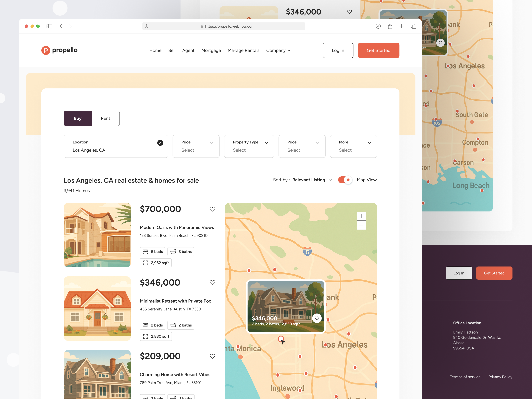
Task: Open the Company menu
Action: [278, 50]
